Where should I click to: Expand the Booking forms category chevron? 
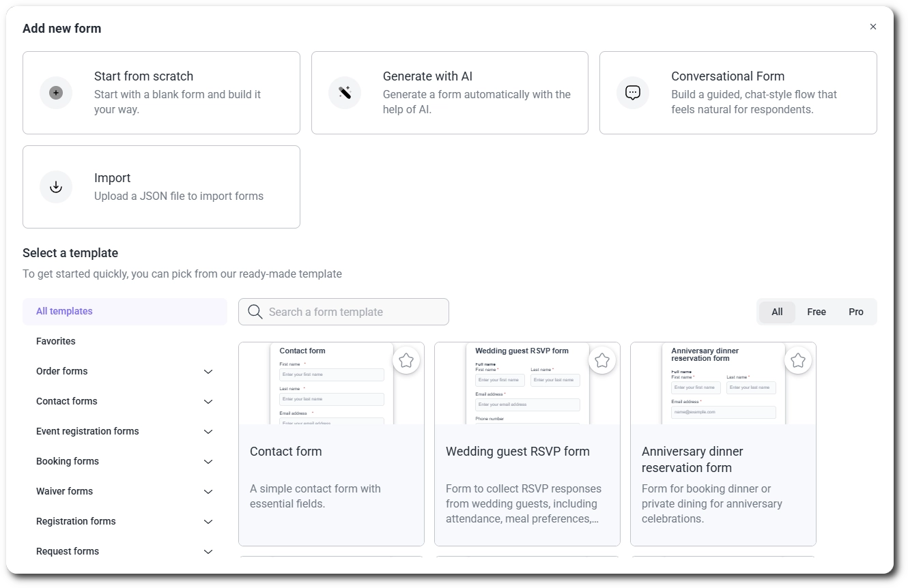(208, 462)
